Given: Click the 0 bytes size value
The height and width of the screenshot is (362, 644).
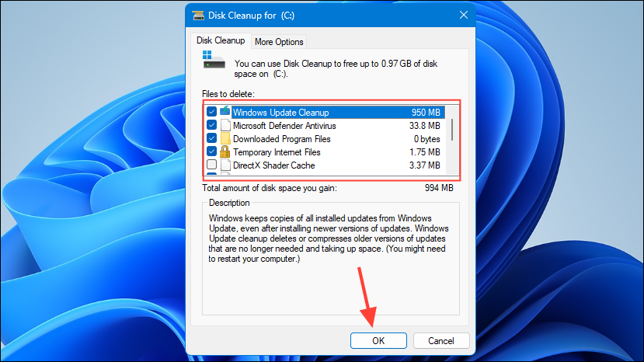Looking at the screenshot, I should pyautogui.click(x=426, y=139).
